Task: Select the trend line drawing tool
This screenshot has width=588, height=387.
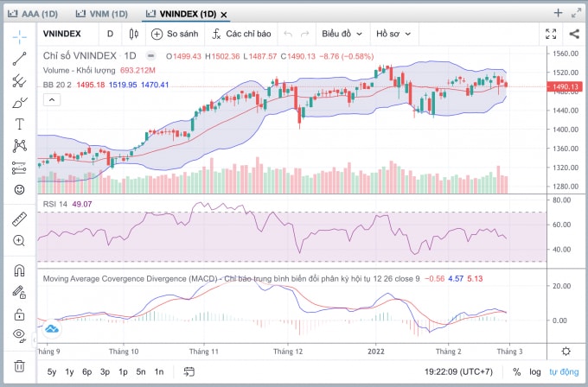Action: click(20, 59)
